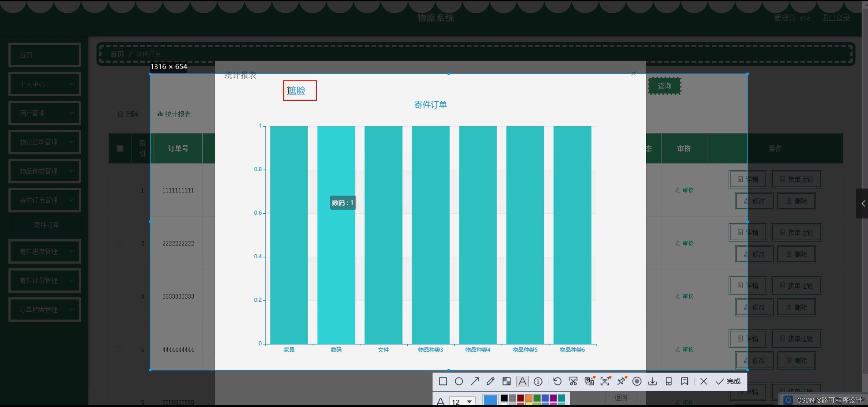Toggle the table header select-all checkbox
868x407 pixels.
(x=120, y=148)
